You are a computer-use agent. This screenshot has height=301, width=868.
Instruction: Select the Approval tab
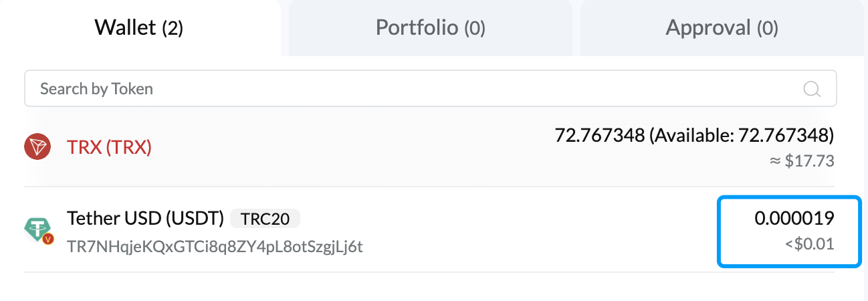point(722,27)
